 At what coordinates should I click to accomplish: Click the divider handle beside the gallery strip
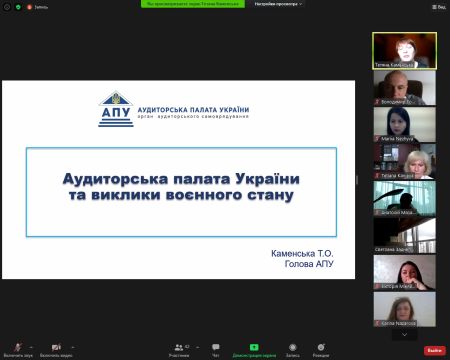(x=357, y=180)
